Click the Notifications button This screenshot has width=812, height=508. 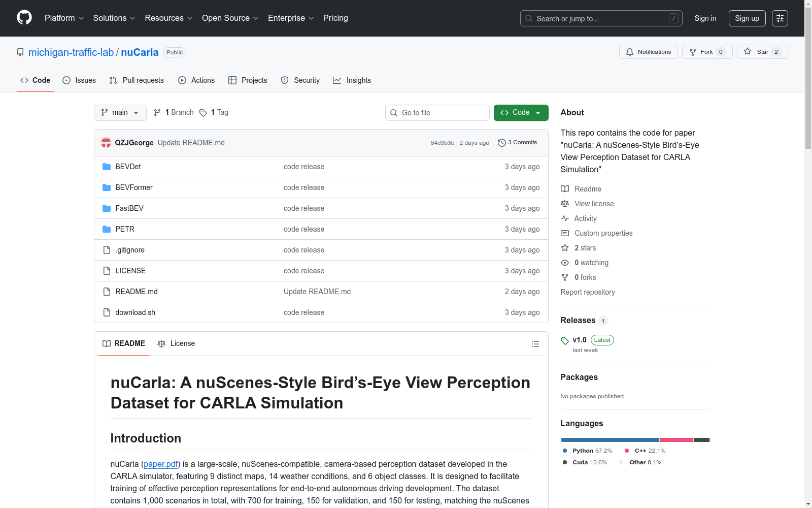click(x=649, y=52)
